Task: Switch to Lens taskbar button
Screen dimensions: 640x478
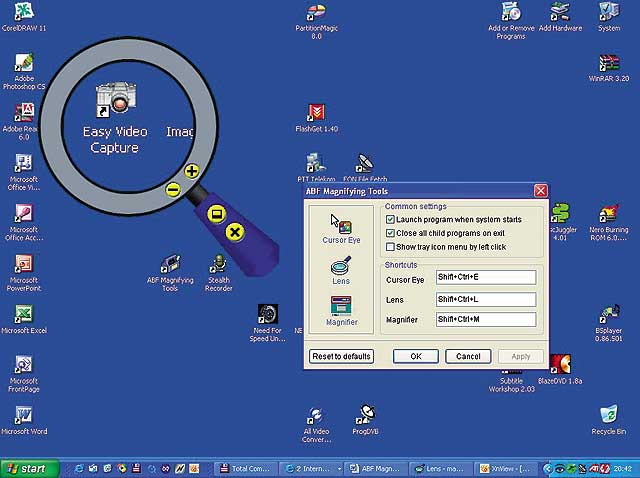Action: [441, 469]
